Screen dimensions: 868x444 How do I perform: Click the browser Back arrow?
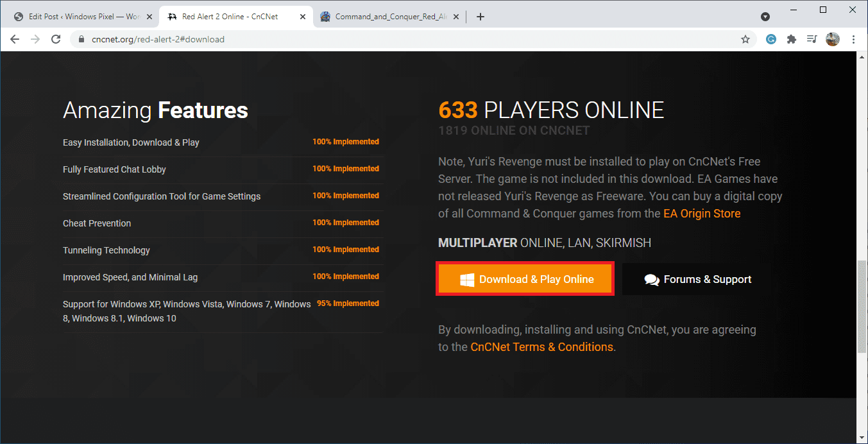coord(15,39)
